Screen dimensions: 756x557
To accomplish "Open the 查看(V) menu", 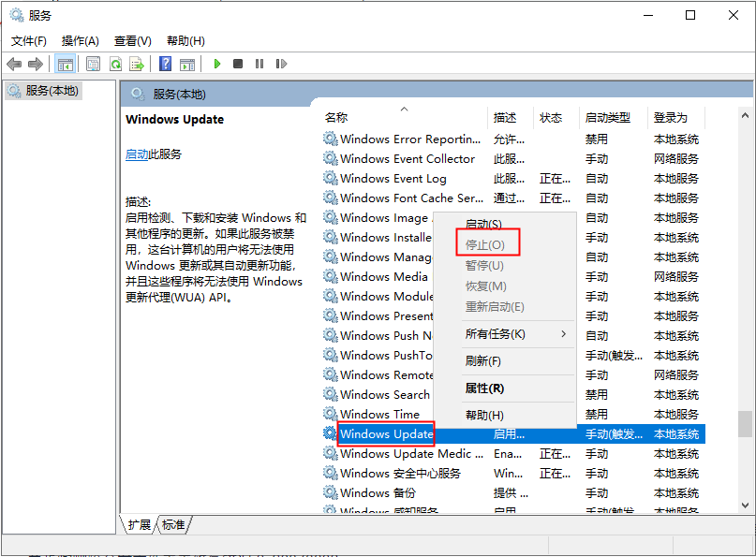I will (x=133, y=41).
